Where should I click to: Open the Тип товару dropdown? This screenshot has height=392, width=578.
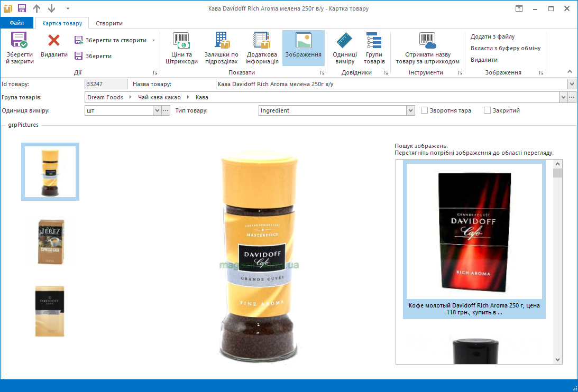[411, 110]
